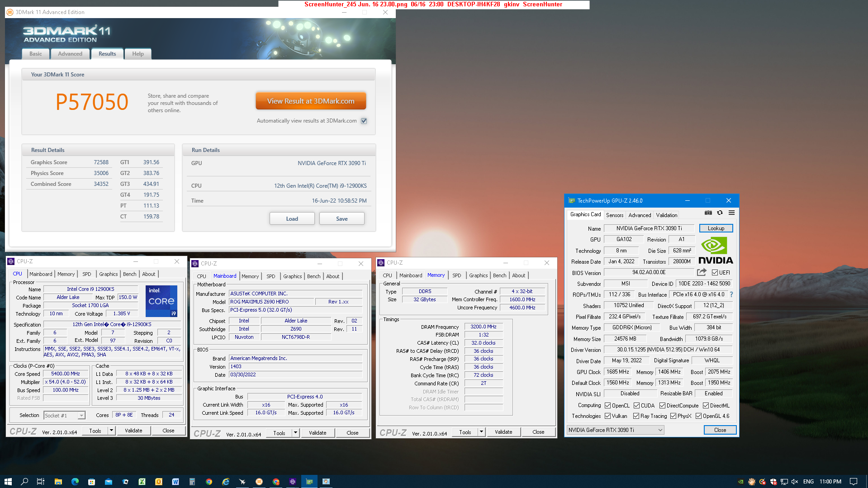Click the taskbar clock showing 11:00 PM
Image resolution: width=868 pixels, height=488 pixels.
point(830,482)
